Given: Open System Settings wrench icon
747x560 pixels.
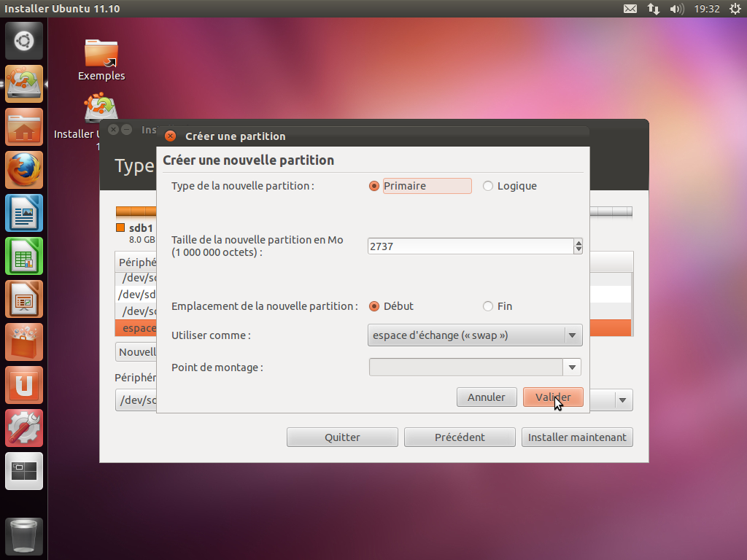Looking at the screenshot, I should pos(24,428).
